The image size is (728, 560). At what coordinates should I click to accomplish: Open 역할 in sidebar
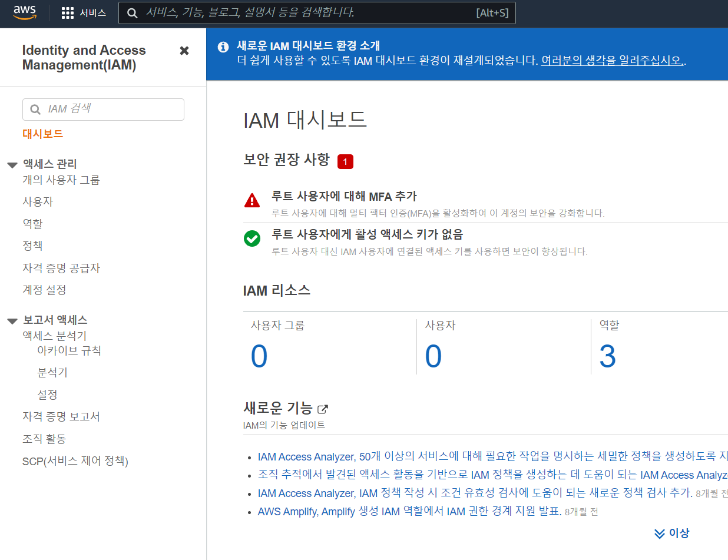pos(32,224)
